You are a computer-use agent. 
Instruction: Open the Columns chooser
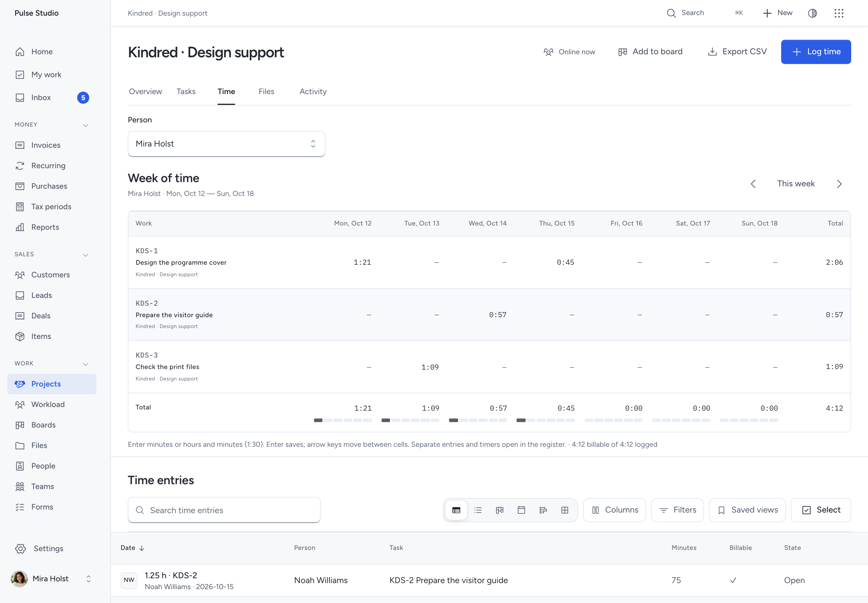coord(614,510)
